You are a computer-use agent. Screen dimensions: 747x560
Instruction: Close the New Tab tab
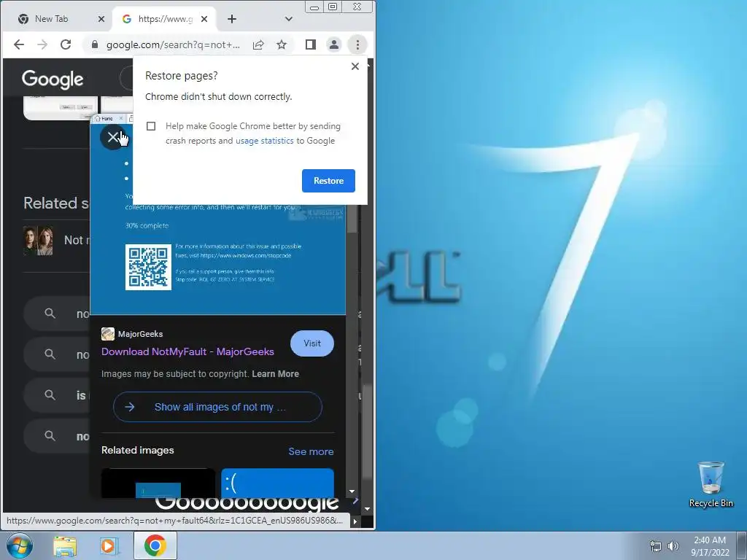(101, 19)
